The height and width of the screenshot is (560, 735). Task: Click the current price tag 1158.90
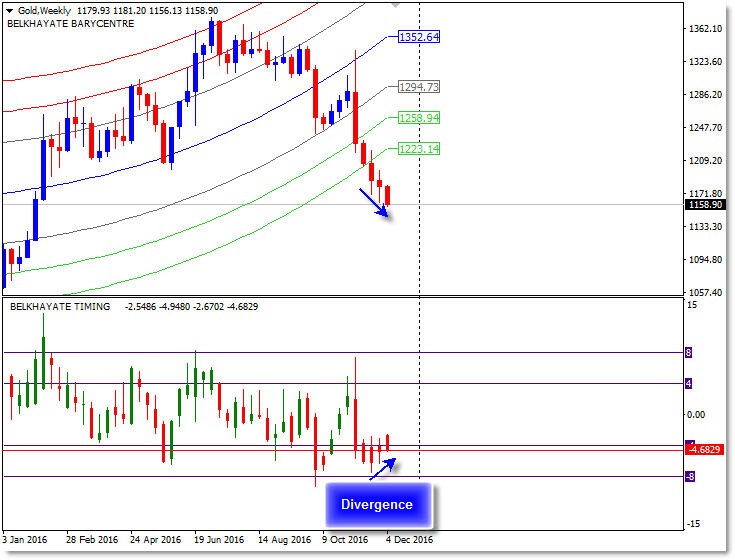pyautogui.click(x=705, y=205)
